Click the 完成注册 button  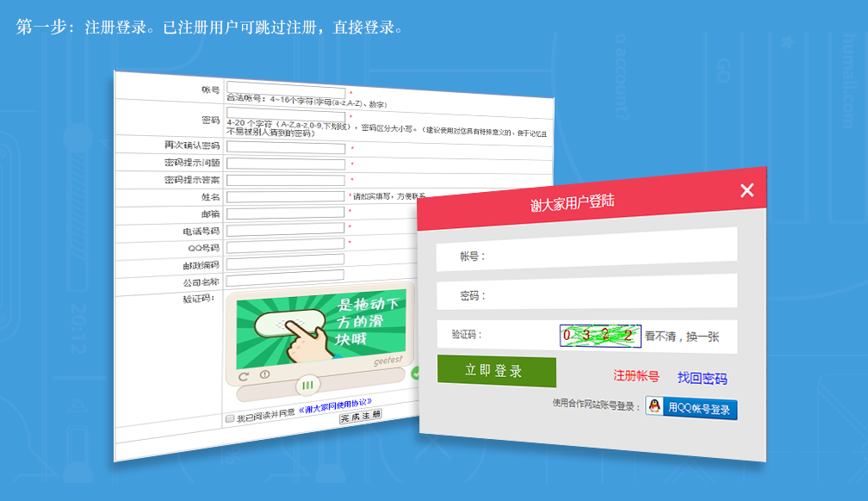(360, 415)
